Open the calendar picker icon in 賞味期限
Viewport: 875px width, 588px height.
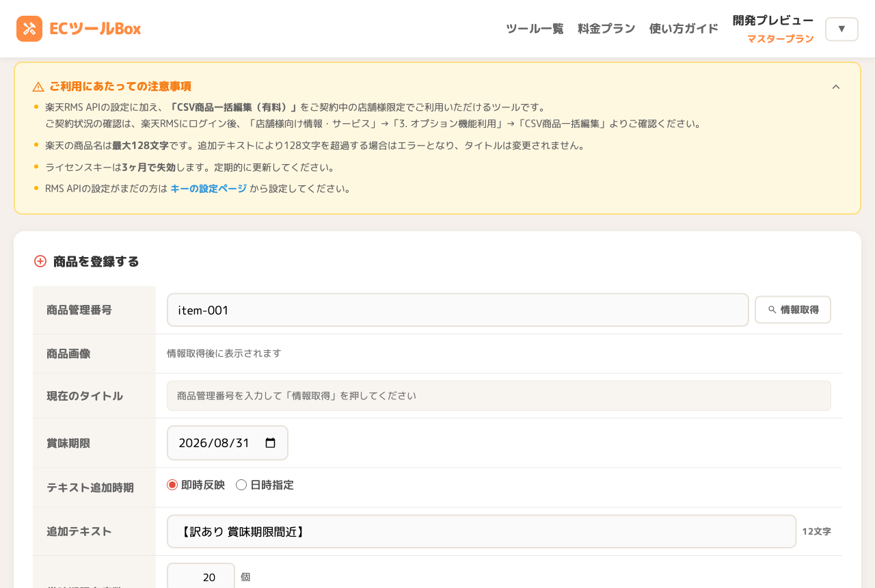click(270, 443)
